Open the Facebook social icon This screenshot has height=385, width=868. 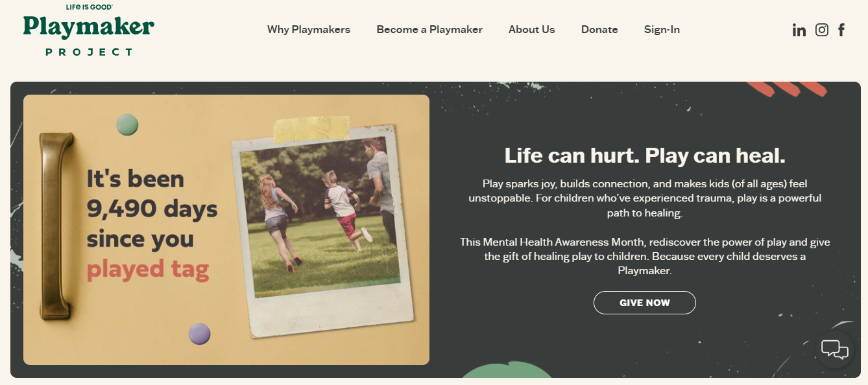tap(841, 30)
